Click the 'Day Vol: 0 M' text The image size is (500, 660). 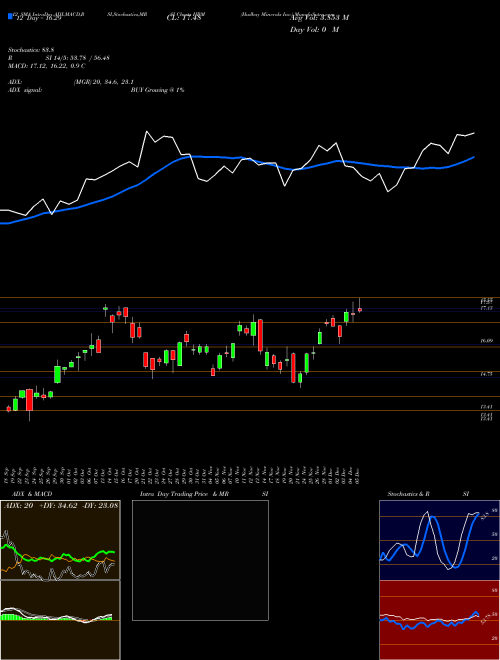(x=314, y=30)
